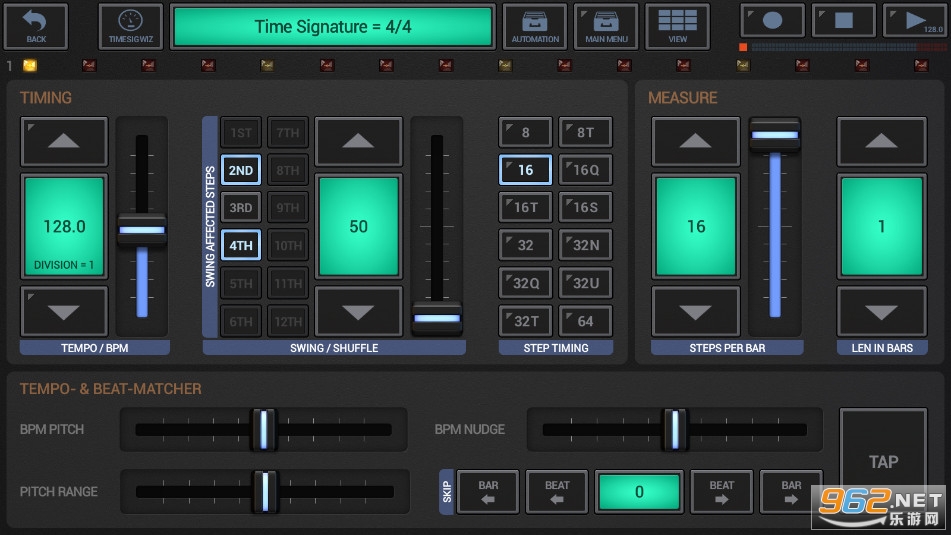This screenshot has height=535, width=951.
Task: Tap the 128.0 tempo value display
Action: coord(64,226)
